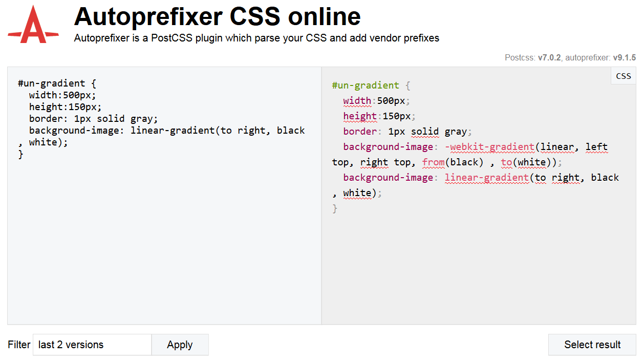Click the '#un-gradient' selector in output panel

[x=366, y=86]
